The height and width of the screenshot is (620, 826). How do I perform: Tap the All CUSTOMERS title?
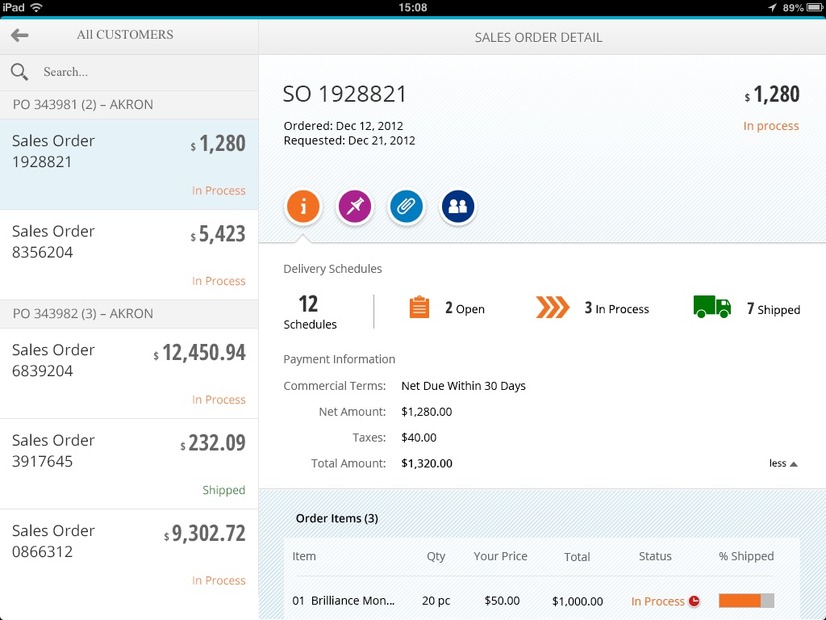pyautogui.click(x=125, y=35)
